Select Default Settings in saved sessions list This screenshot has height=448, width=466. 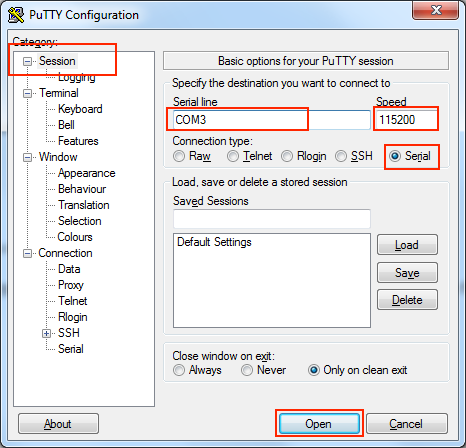(x=214, y=242)
